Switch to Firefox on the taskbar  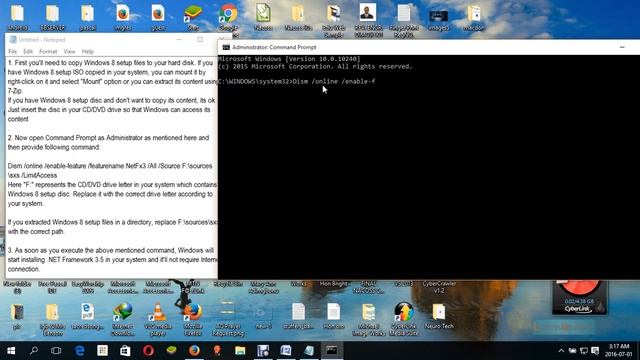click(194, 351)
